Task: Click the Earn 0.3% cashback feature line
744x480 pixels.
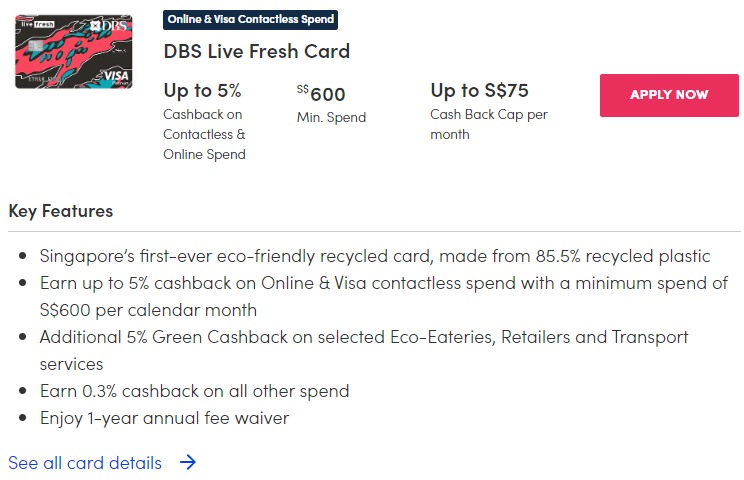Action: [194, 391]
